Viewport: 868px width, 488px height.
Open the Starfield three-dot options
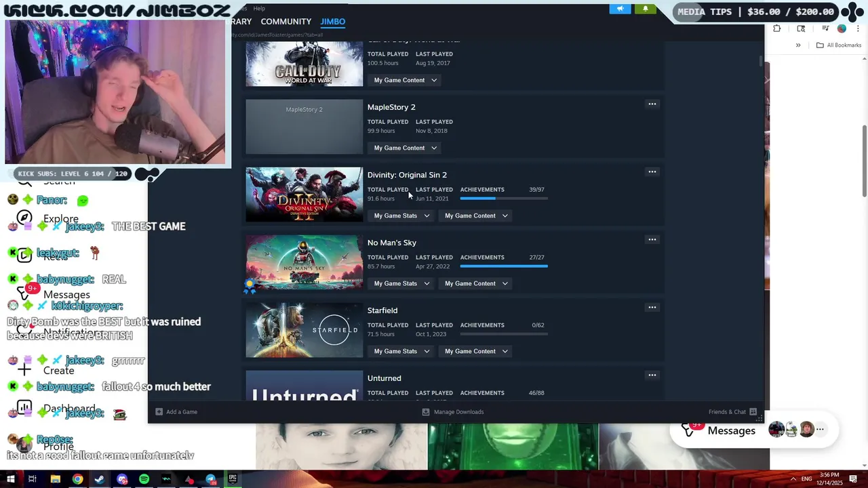click(652, 308)
